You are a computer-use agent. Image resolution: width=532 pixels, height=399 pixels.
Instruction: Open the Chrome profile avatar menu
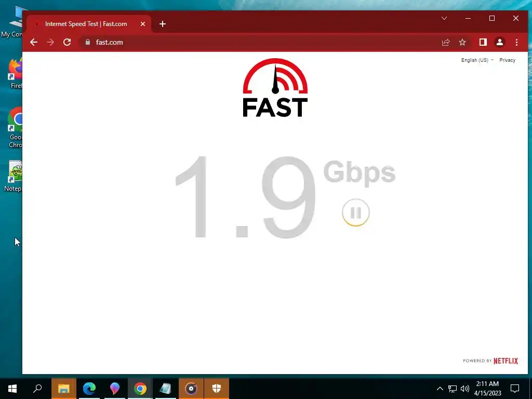499,42
